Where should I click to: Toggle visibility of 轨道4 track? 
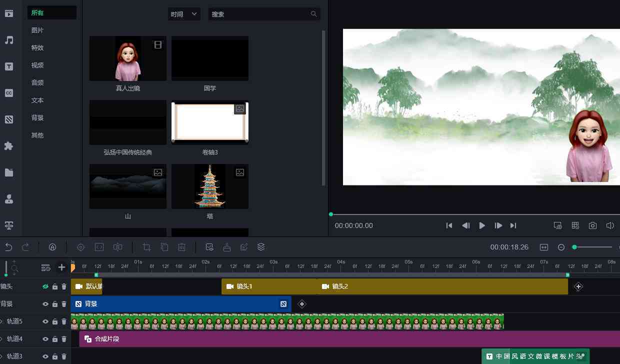pyautogui.click(x=45, y=339)
